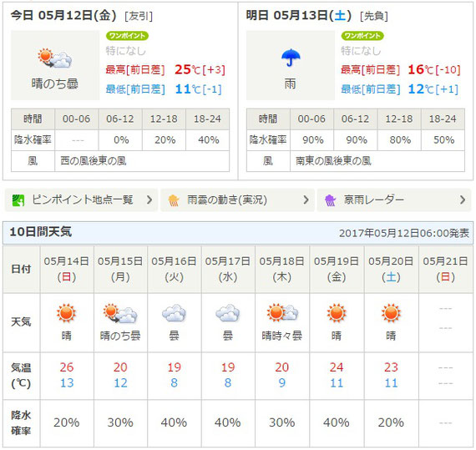Image resolution: width=476 pixels, height=450 pixels.
Task: Click today's low temperature 11℃[-1]
Action: pyautogui.click(x=199, y=89)
